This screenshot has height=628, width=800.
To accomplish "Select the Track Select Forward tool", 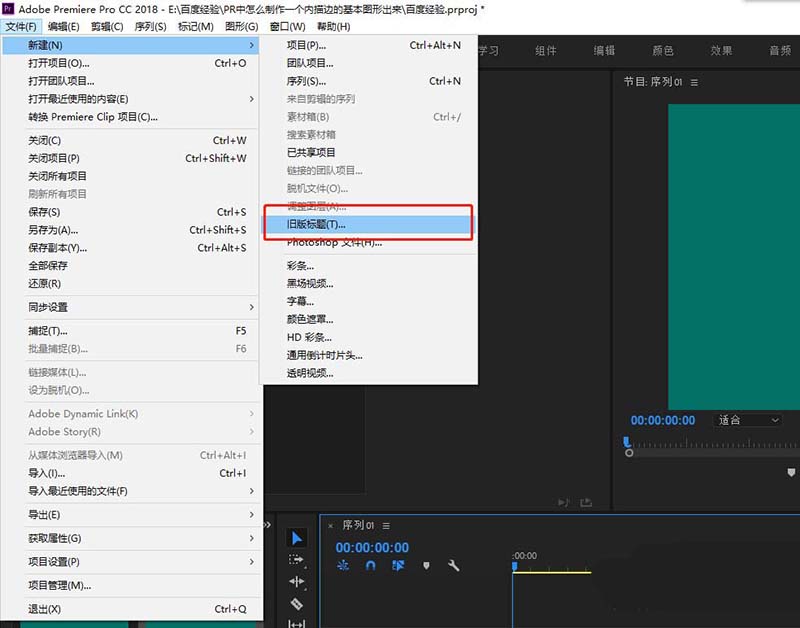I will 296,560.
